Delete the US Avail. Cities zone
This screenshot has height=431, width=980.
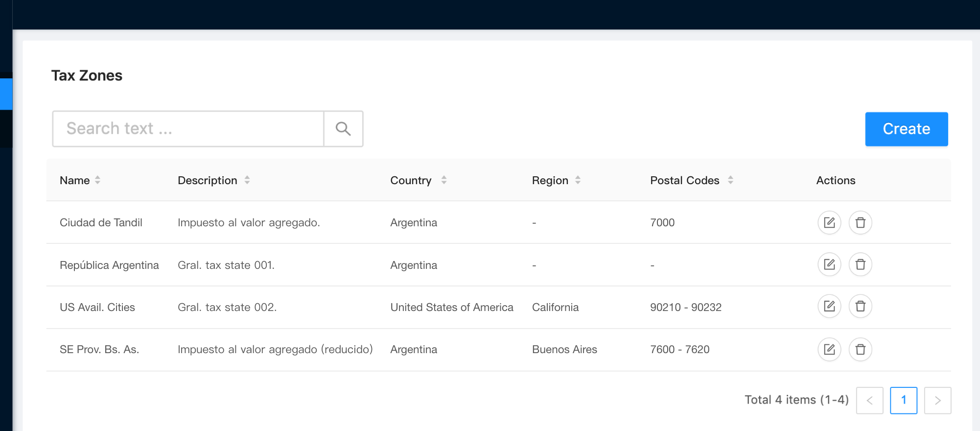[860, 307]
